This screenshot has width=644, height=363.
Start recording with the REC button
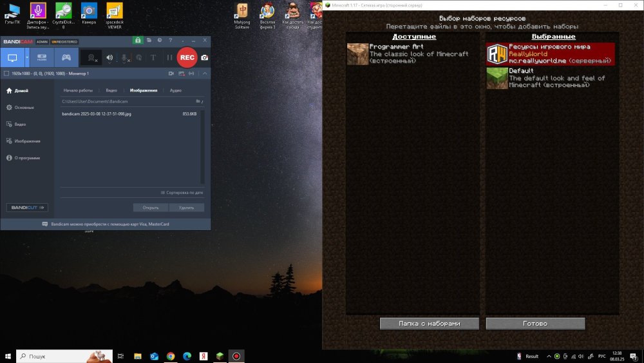click(x=187, y=57)
